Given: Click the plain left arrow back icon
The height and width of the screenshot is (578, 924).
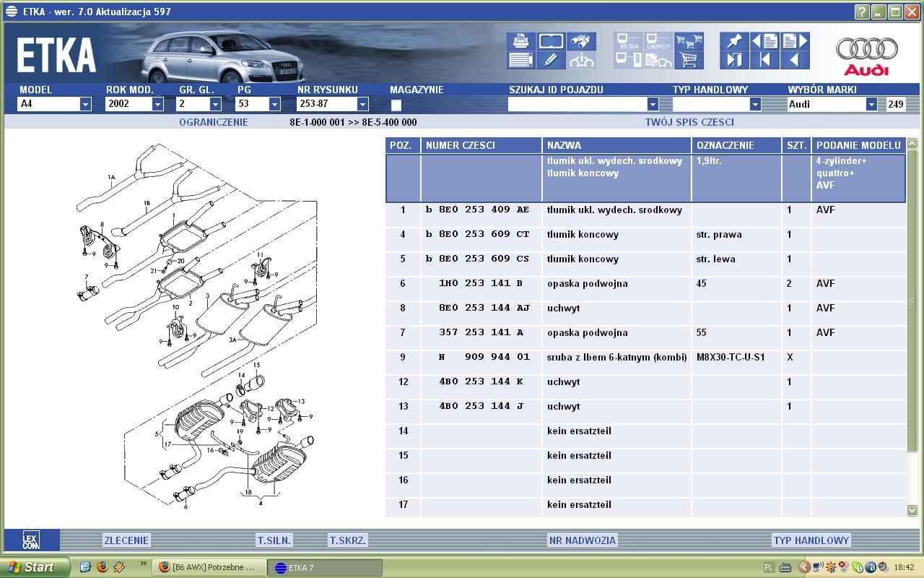Looking at the screenshot, I should pyautogui.click(x=795, y=60).
